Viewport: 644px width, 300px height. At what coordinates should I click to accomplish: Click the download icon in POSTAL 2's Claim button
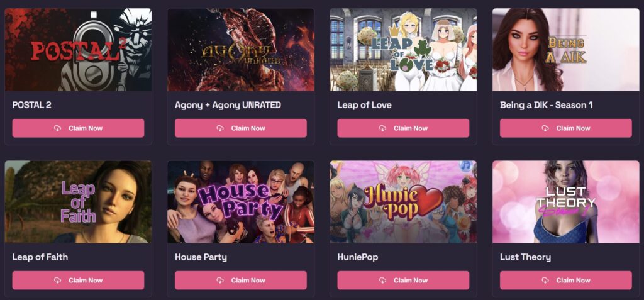click(57, 128)
